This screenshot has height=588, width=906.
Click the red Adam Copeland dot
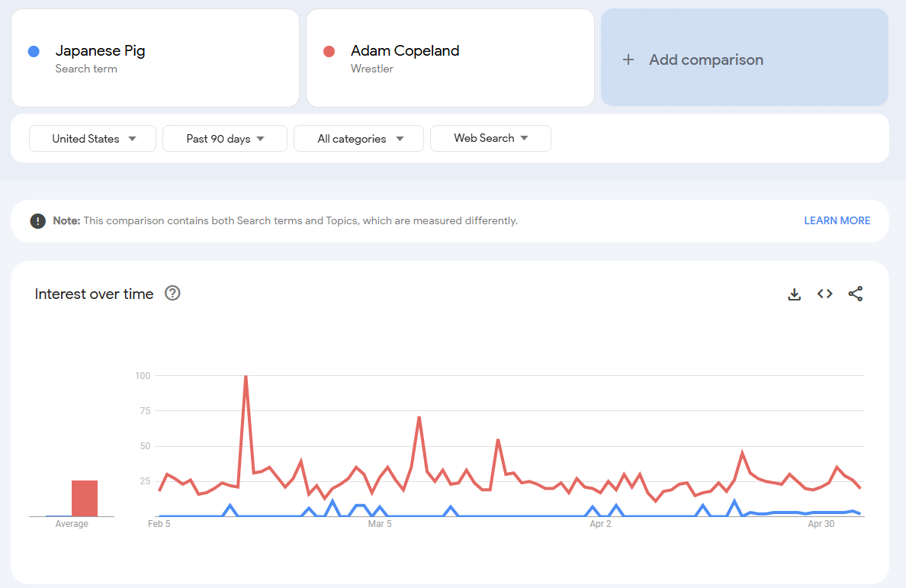pos(329,51)
